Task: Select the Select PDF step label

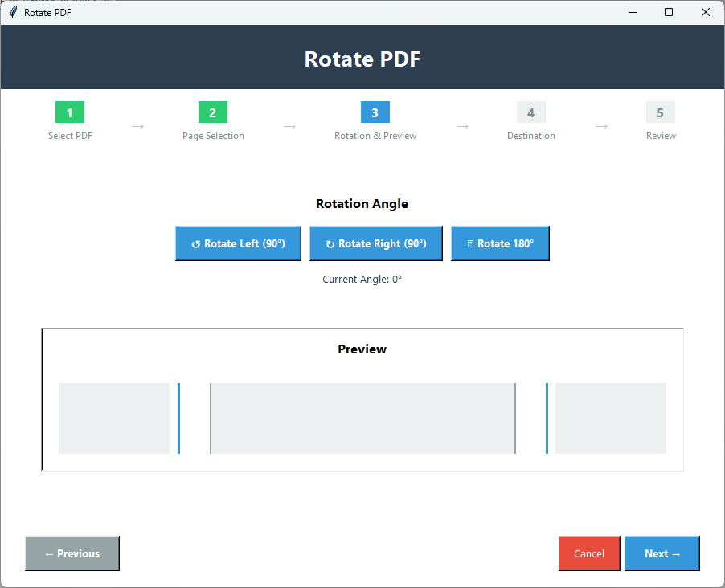Action: tap(70, 135)
